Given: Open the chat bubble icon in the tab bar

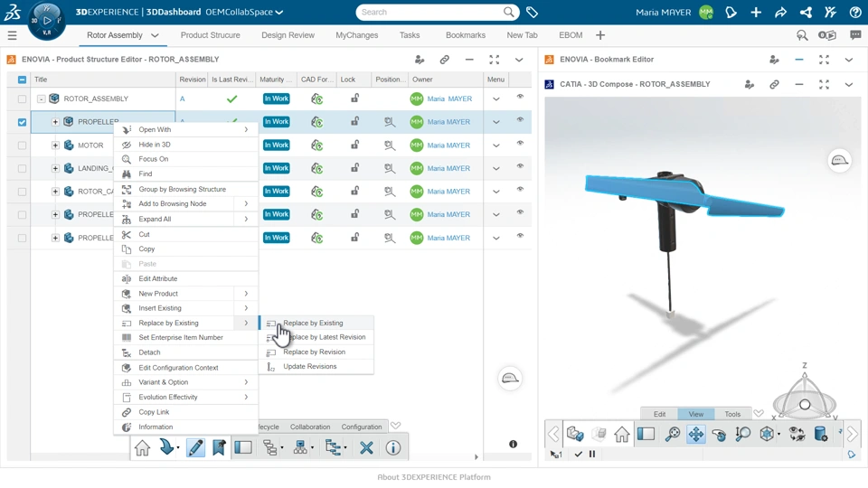Looking at the screenshot, I should (x=856, y=35).
